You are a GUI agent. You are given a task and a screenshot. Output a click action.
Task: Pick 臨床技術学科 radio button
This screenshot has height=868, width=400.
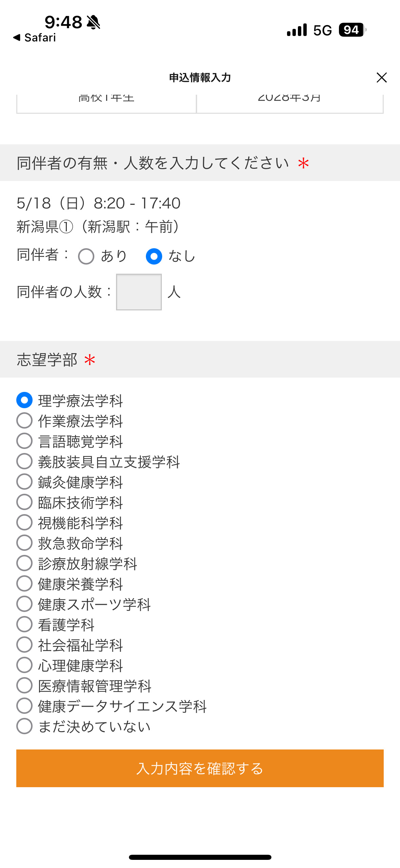click(24, 502)
